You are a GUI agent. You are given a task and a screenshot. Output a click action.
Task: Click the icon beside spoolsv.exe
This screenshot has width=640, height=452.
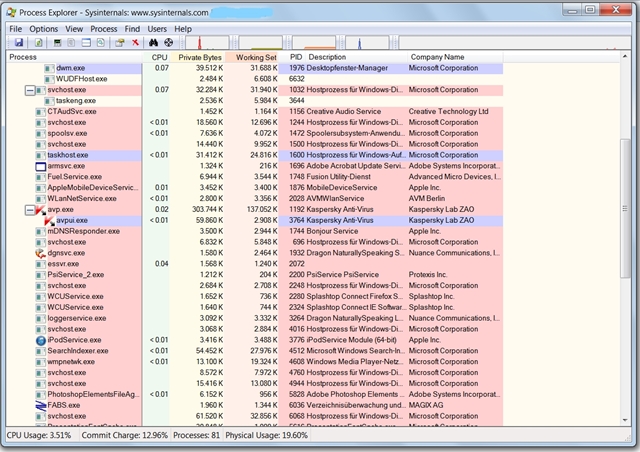tap(40, 134)
